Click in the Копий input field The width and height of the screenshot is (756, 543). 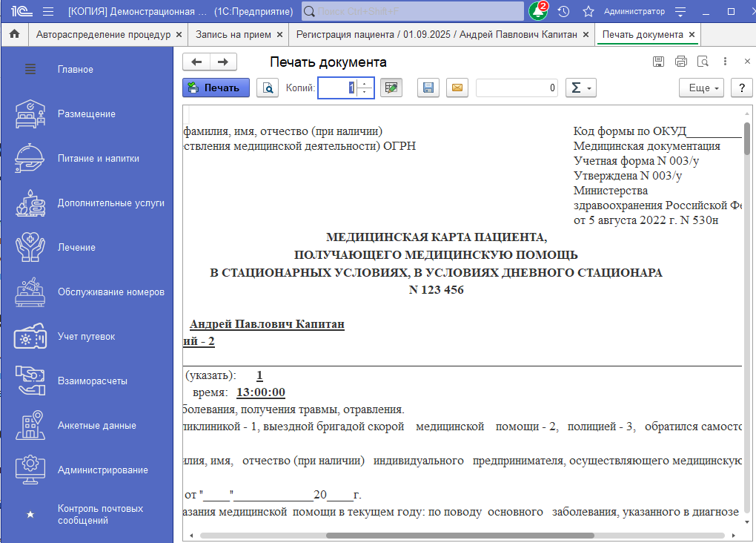338,88
